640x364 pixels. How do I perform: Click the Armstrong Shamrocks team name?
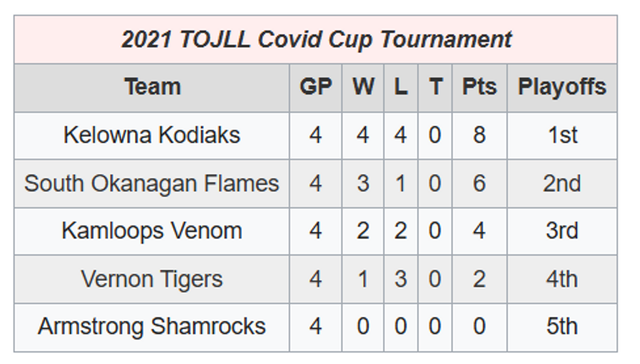coord(152,327)
